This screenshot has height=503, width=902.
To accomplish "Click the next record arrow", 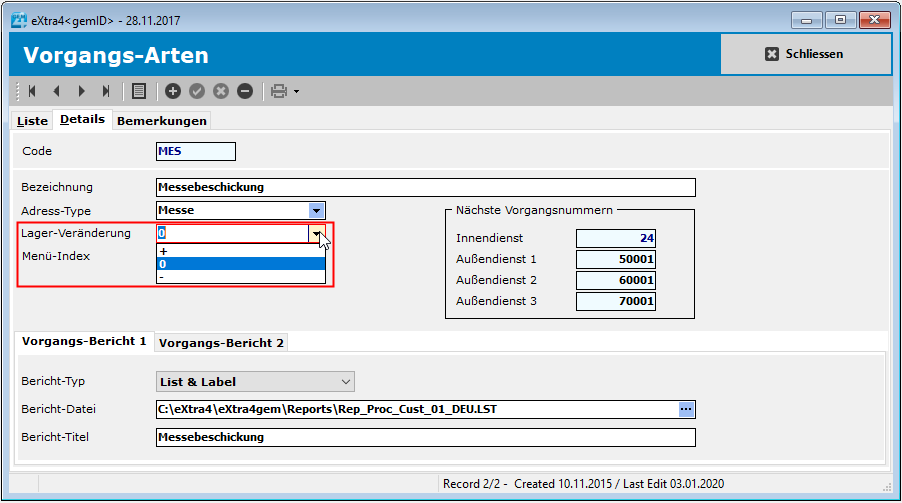I will click(x=81, y=91).
